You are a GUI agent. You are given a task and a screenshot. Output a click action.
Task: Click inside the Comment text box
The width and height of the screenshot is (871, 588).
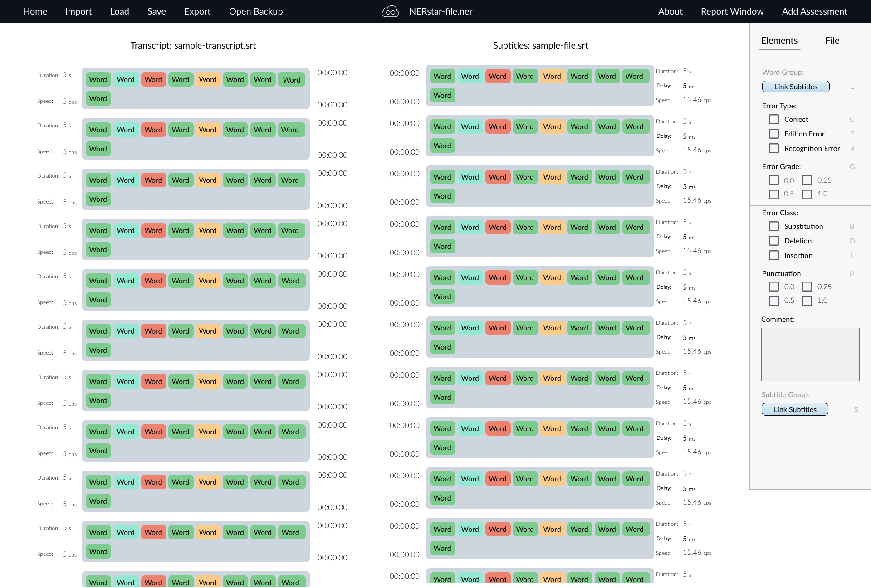tap(810, 355)
